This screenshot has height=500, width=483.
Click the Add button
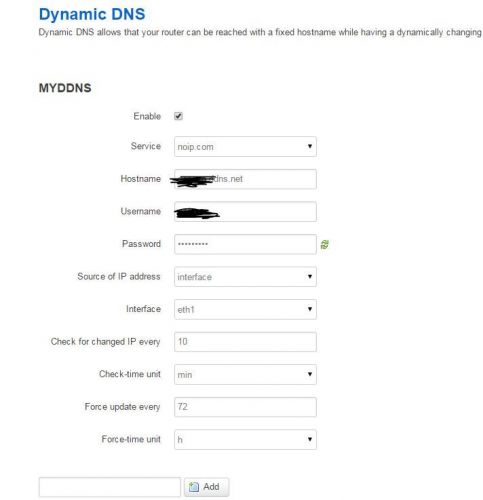coord(206,487)
